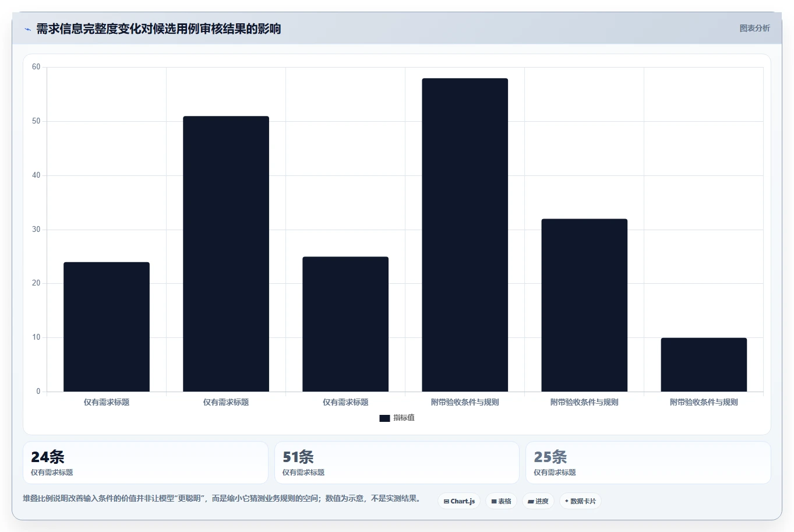Viewport: 794px width, 532px height.
Task: Click the bar with value 51
Action: [226, 254]
